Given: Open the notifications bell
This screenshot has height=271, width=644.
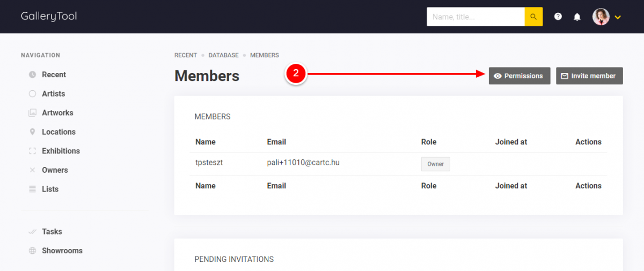Looking at the screenshot, I should pos(577,17).
